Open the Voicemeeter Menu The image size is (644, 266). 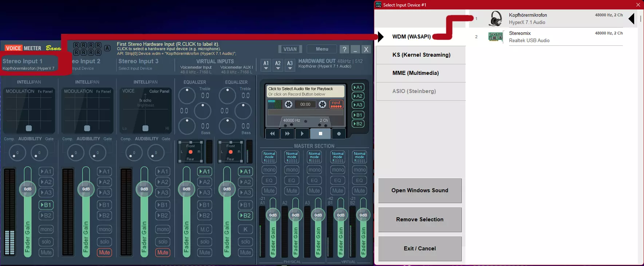point(322,49)
